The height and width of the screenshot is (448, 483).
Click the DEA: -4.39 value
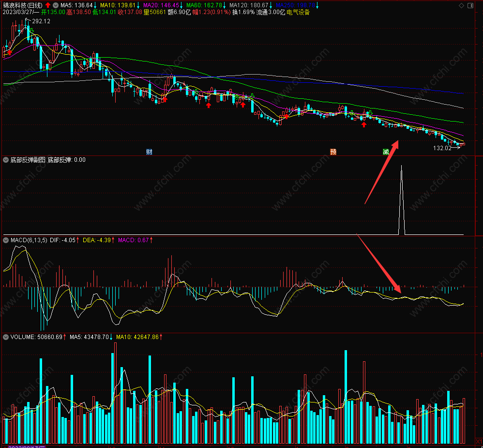97,240
